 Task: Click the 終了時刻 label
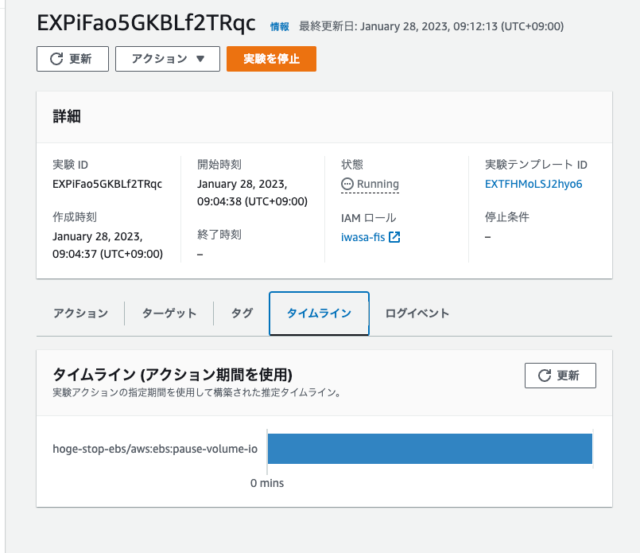219,235
